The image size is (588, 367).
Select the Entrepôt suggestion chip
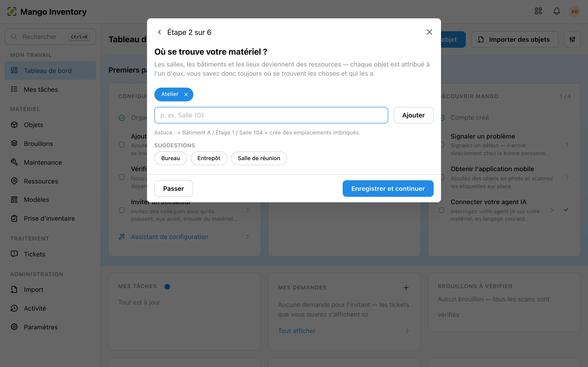(209, 158)
